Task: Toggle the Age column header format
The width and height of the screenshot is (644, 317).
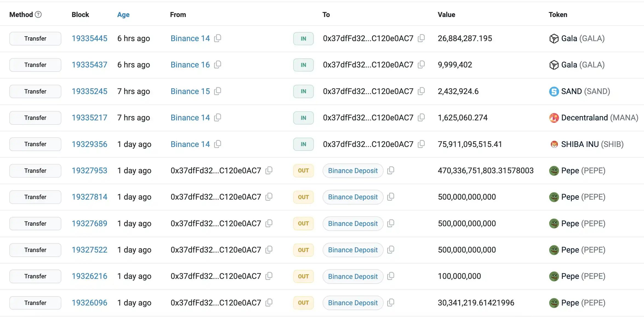Action: [x=123, y=15]
